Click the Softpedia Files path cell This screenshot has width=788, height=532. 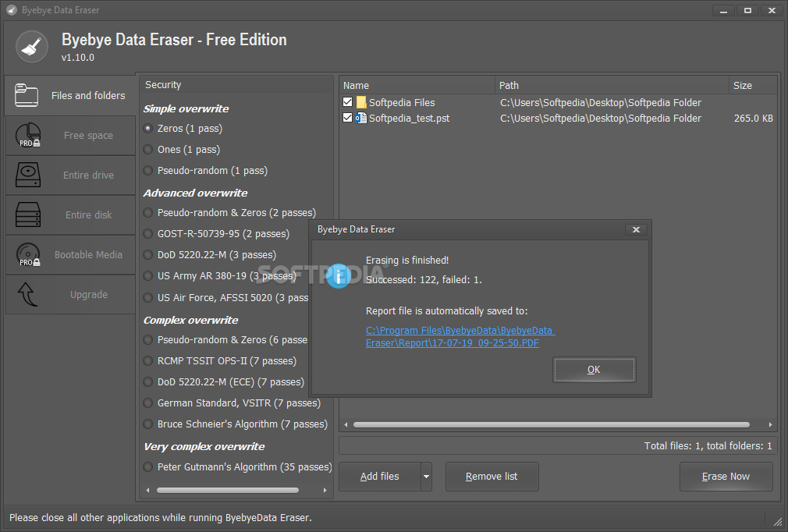pyautogui.click(x=601, y=103)
